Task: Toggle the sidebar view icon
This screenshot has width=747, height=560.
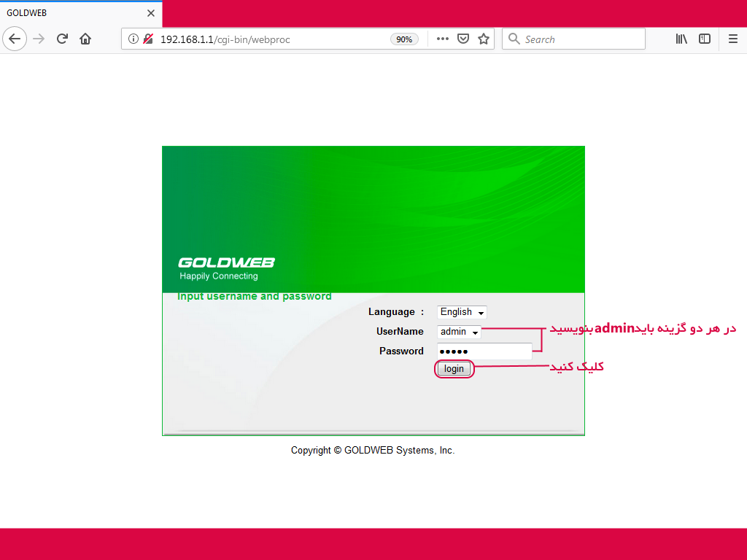Action: coord(705,39)
